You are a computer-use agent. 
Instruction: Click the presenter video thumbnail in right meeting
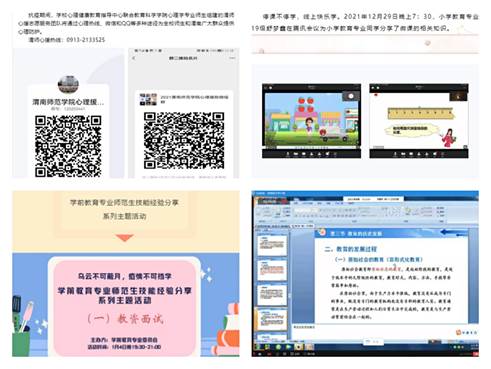(459, 96)
